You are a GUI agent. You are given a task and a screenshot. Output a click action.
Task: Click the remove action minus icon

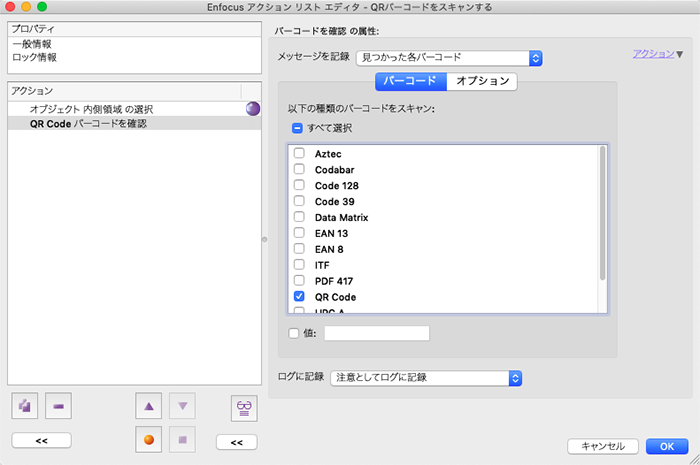[58, 406]
